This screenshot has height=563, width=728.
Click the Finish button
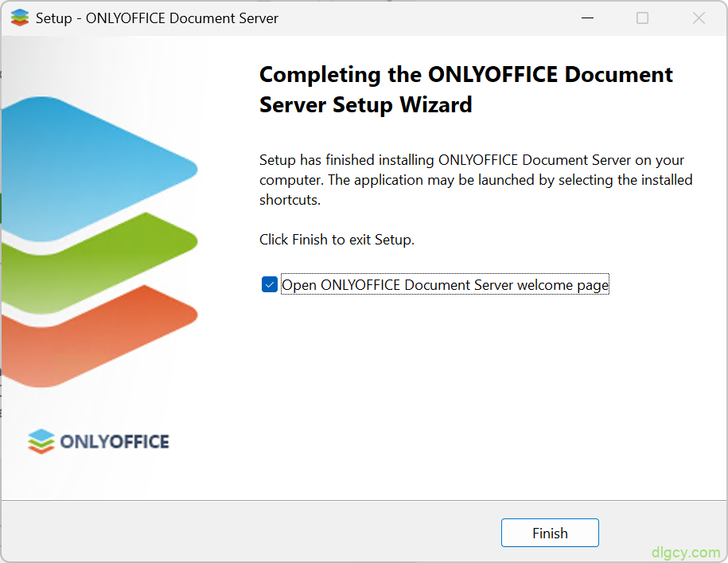(x=550, y=533)
